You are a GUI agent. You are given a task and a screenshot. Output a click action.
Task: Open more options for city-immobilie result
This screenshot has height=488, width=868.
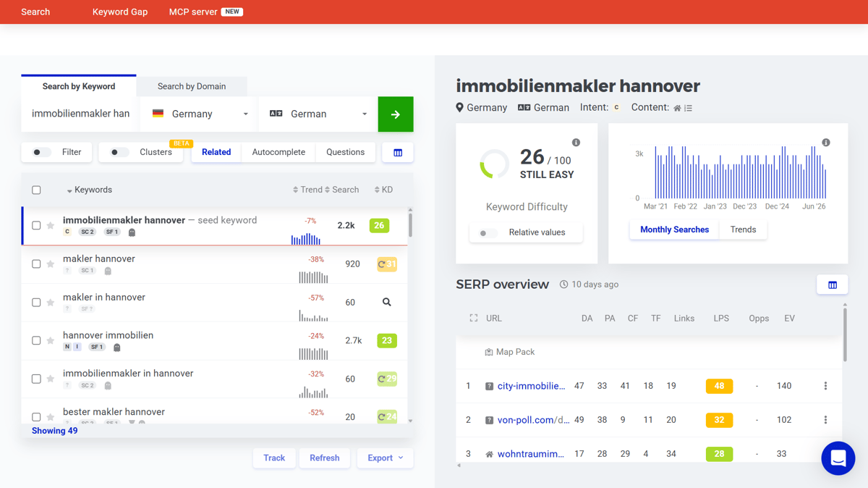pos(825,386)
